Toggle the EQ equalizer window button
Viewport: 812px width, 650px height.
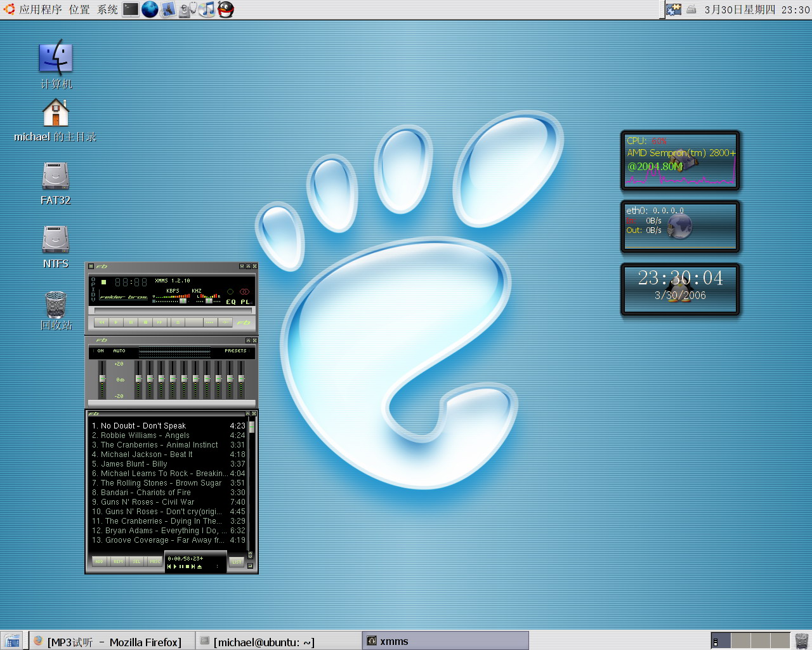pyautogui.click(x=231, y=302)
